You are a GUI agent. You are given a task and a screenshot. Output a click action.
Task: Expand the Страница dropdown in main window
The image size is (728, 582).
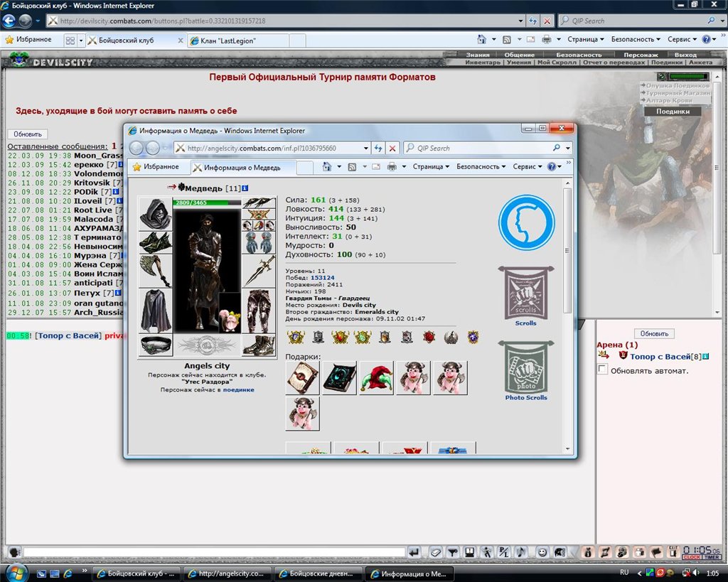tap(586, 40)
